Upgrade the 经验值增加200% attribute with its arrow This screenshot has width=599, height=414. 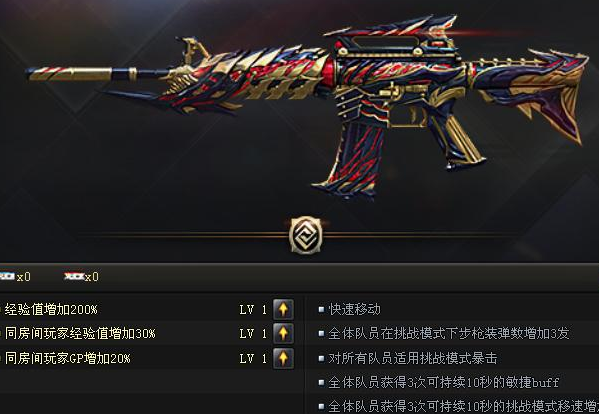(x=283, y=309)
